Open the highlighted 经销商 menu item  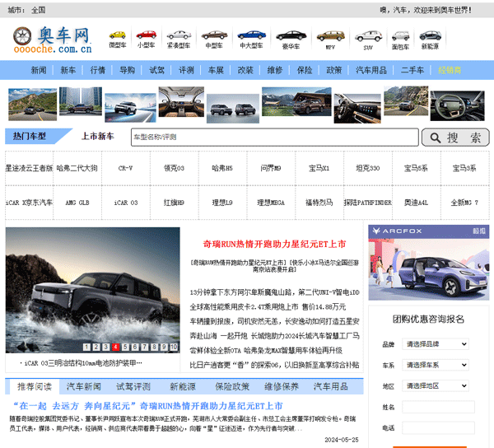tap(450, 70)
